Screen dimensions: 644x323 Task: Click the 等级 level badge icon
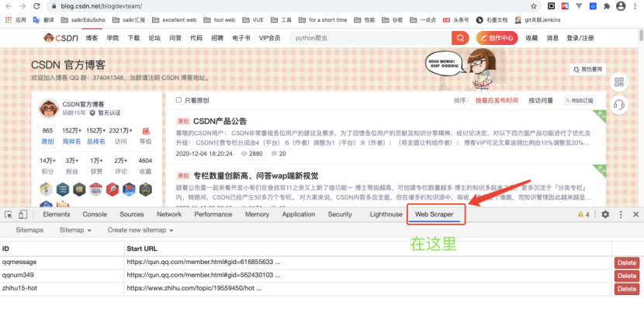146,131
